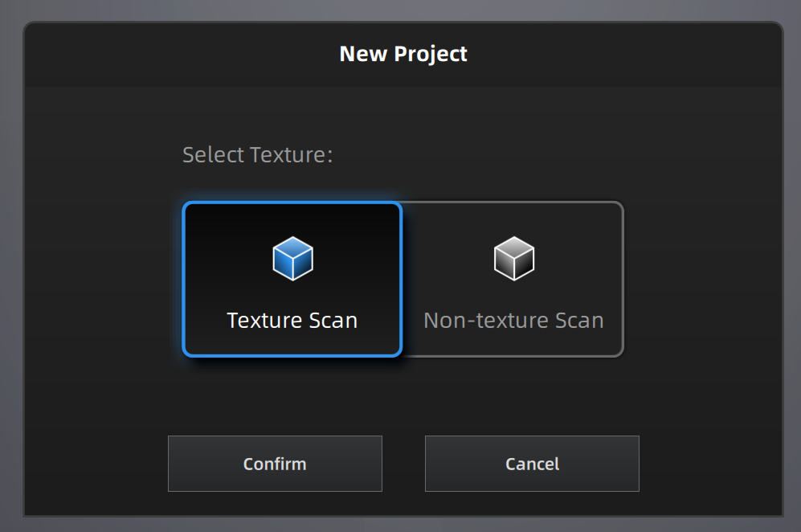The height and width of the screenshot is (532, 801).
Task: Click the highlighted blue-bordered Texture Scan tile
Action: 292,279
